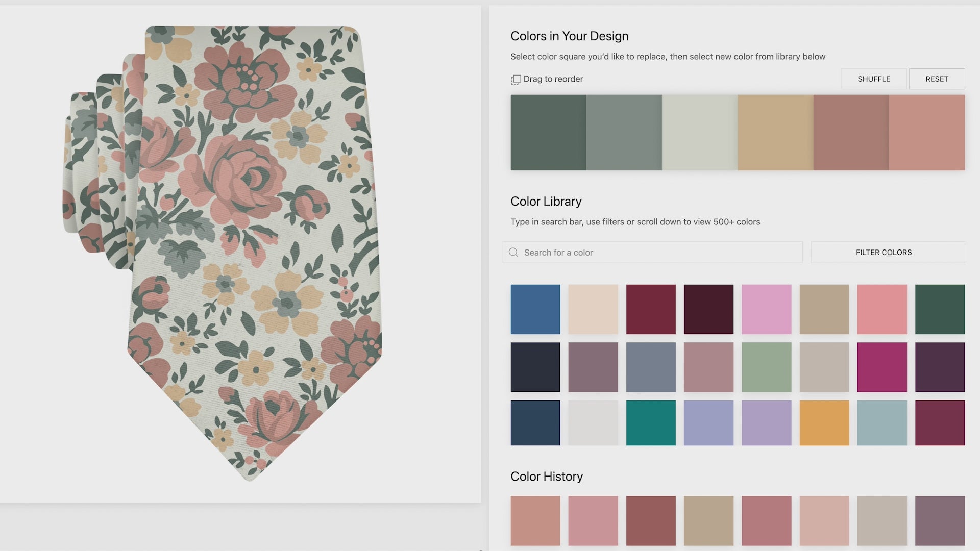This screenshot has width=980, height=551.
Task: Choose tan swatch in Color History
Action: [x=708, y=521]
